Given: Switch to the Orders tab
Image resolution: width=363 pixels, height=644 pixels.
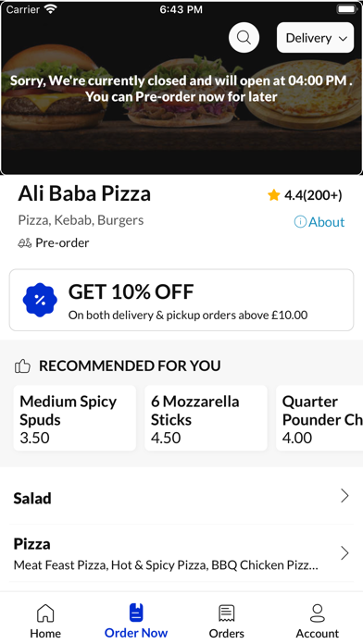Looking at the screenshot, I should click(227, 621).
